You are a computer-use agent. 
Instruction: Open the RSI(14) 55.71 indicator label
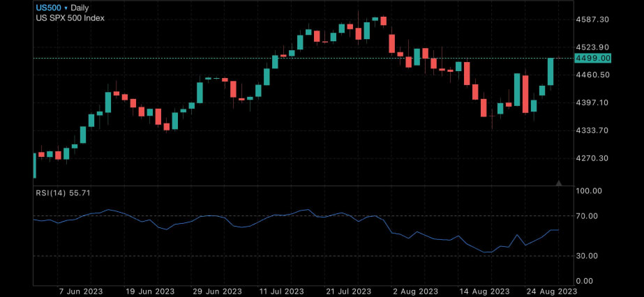(x=63, y=193)
